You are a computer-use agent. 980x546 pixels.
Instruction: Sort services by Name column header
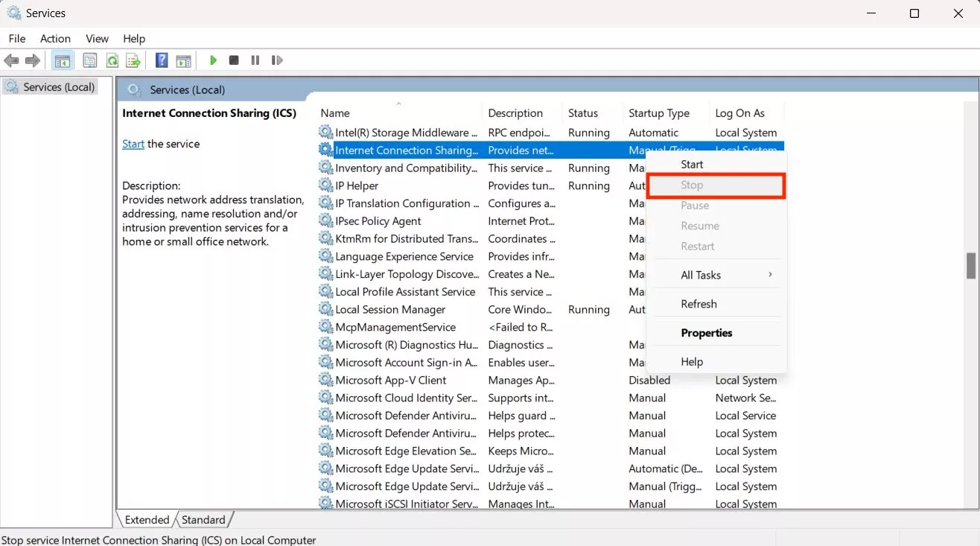[335, 113]
